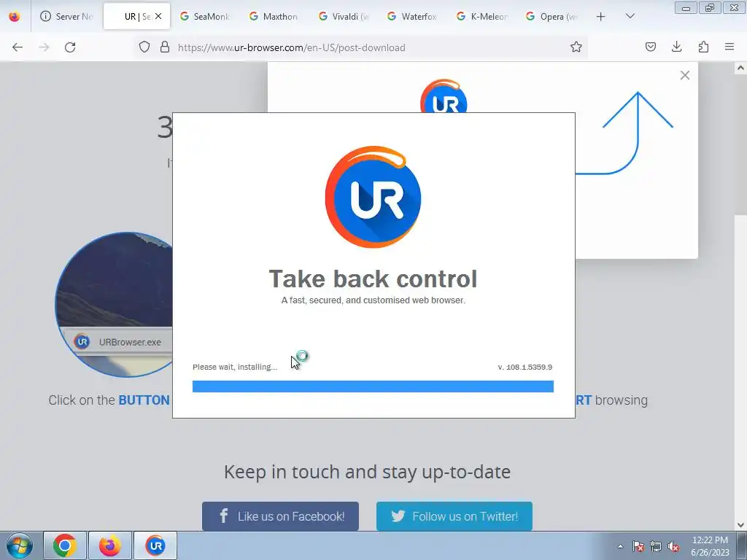Open the tracking protection shield icon
Image resolution: width=747 pixels, height=560 pixels.
(x=144, y=47)
